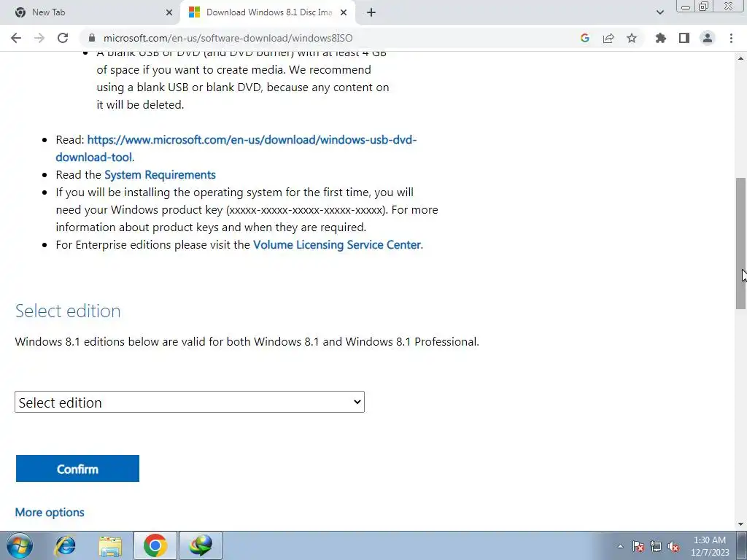Click the muted volume tray icon

point(673,546)
